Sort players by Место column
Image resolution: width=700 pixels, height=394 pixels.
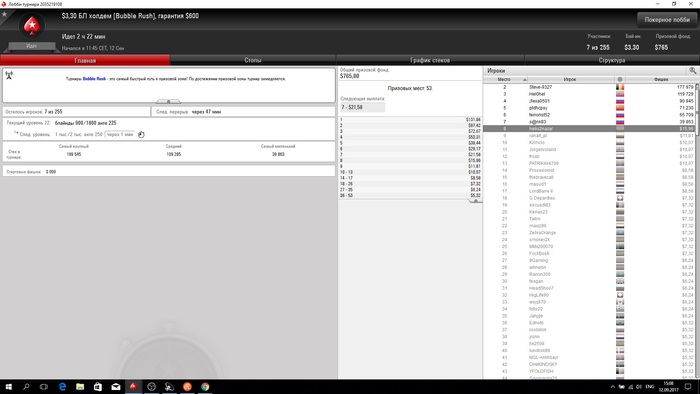pyautogui.click(x=505, y=79)
